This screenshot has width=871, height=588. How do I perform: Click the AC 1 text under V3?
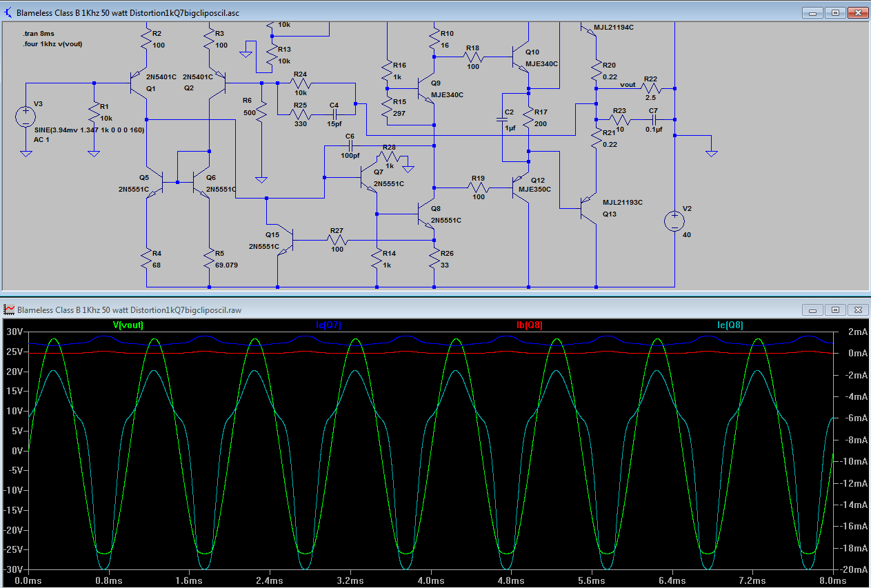tap(41, 140)
